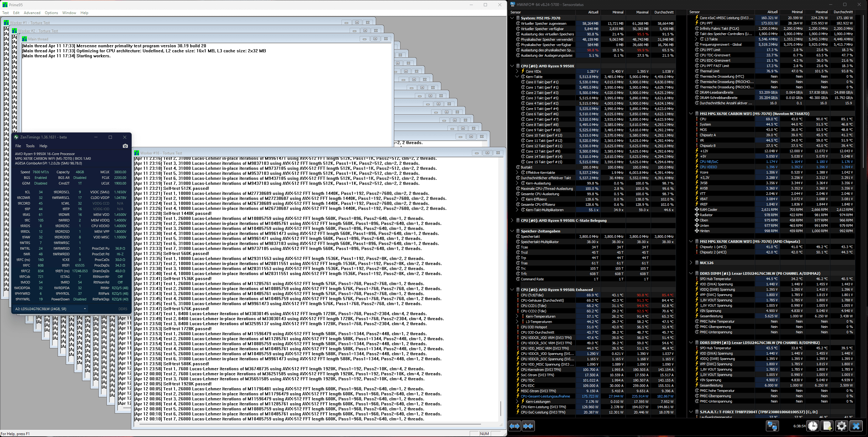Start logging with the sheet-plus icon
868x437 pixels.
(827, 426)
